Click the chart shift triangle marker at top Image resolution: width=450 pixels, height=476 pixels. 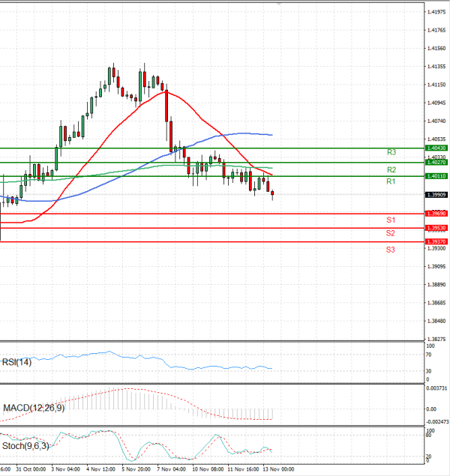(x=279, y=4)
